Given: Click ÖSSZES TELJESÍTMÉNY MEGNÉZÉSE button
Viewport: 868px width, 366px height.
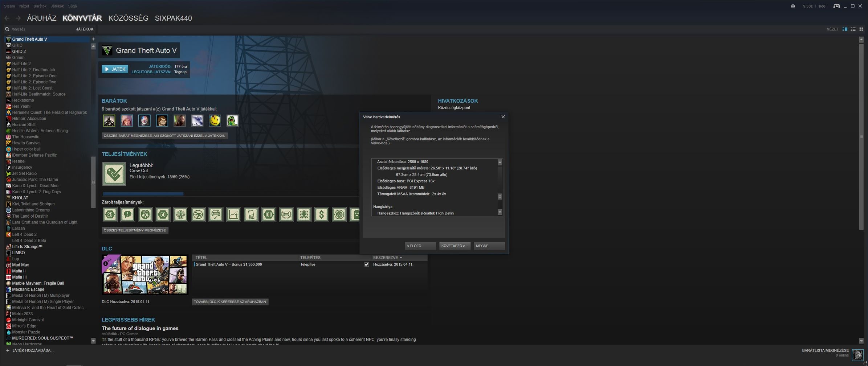Looking at the screenshot, I should tap(135, 230).
